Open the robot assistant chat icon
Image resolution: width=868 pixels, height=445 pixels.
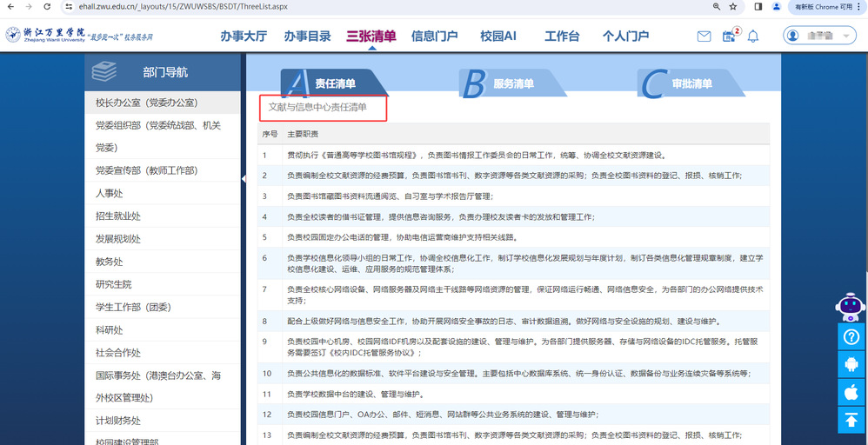tap(850, 307)
